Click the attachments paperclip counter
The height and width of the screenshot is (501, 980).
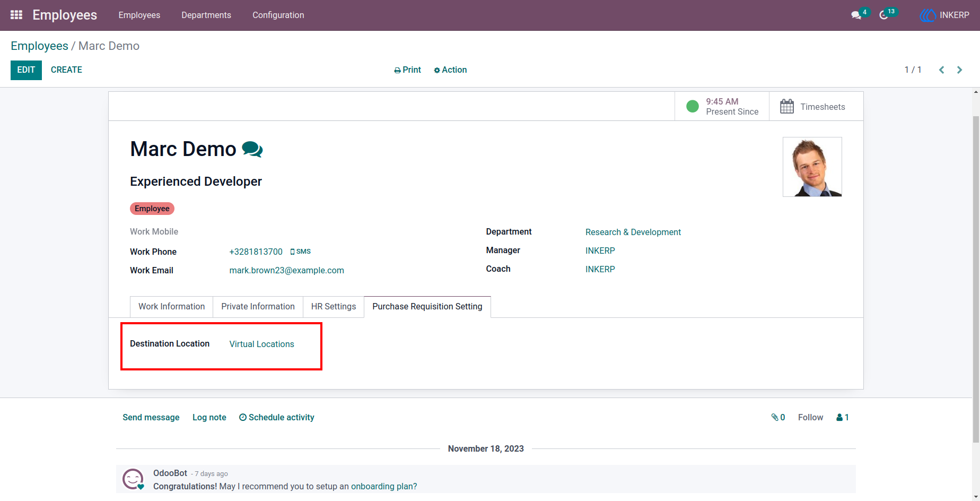778,418
